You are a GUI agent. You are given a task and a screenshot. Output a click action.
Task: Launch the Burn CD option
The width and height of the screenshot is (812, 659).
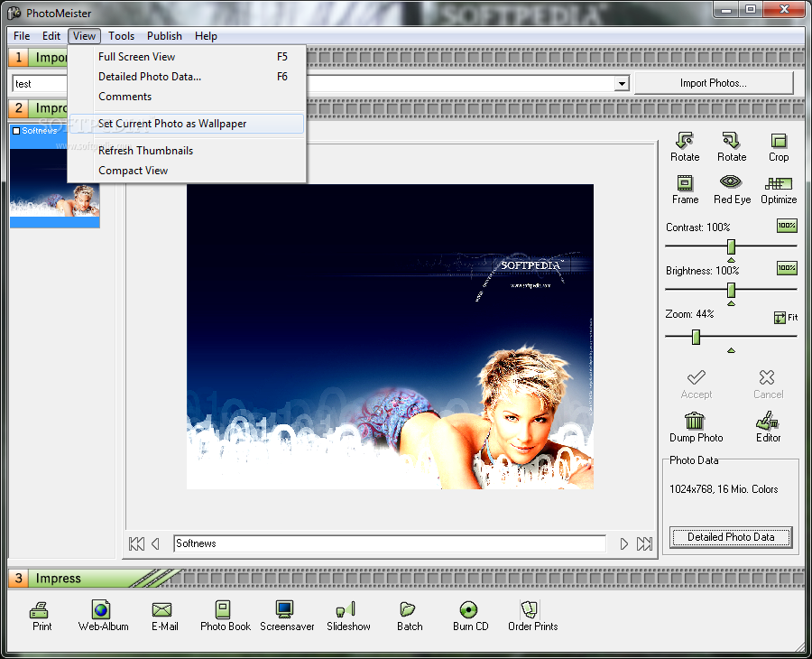coord(468,609)
